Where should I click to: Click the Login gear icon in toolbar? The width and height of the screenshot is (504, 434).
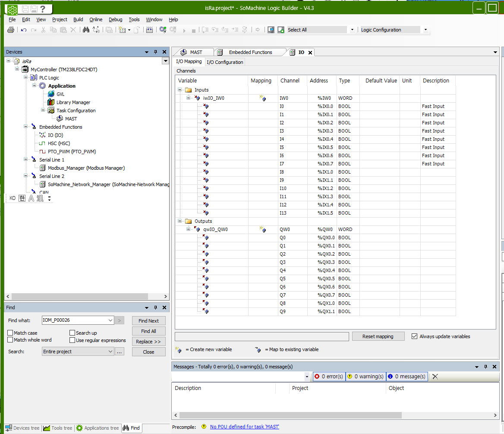click(163, 30)
